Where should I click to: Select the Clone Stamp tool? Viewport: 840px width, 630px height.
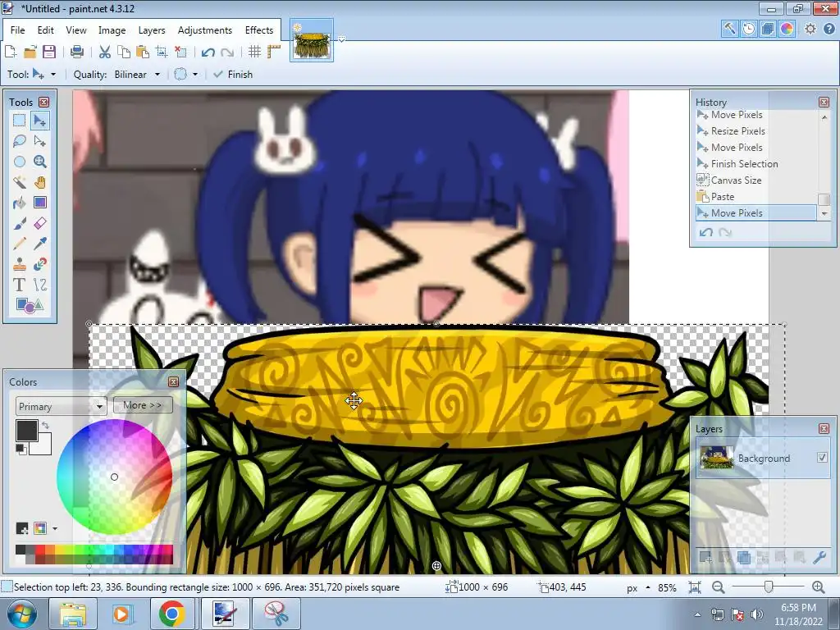20,263
